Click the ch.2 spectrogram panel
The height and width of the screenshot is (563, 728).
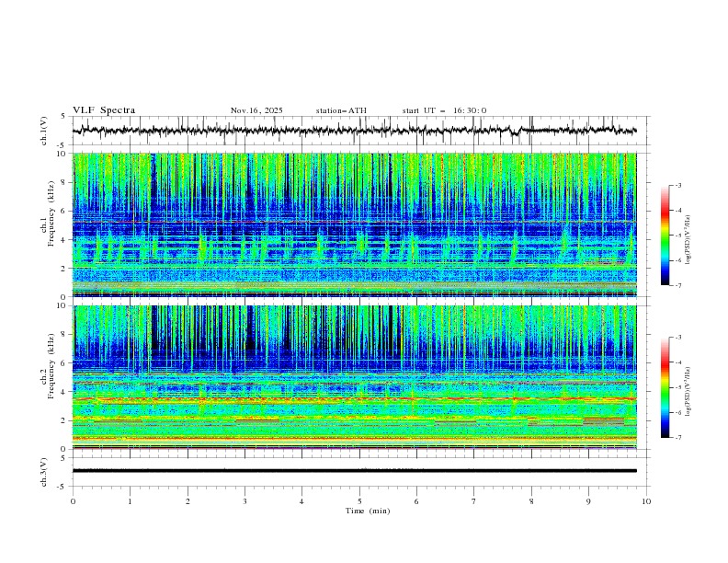click(355, 377)
